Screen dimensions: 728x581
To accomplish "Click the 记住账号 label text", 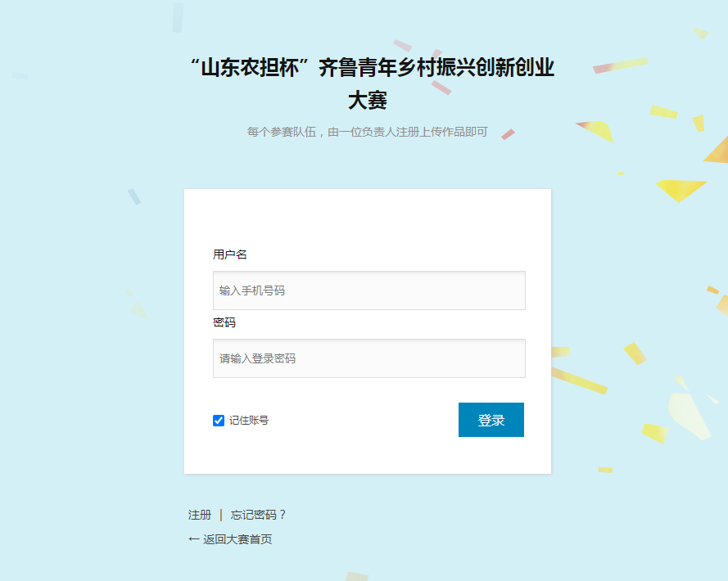I will [249, 421].
